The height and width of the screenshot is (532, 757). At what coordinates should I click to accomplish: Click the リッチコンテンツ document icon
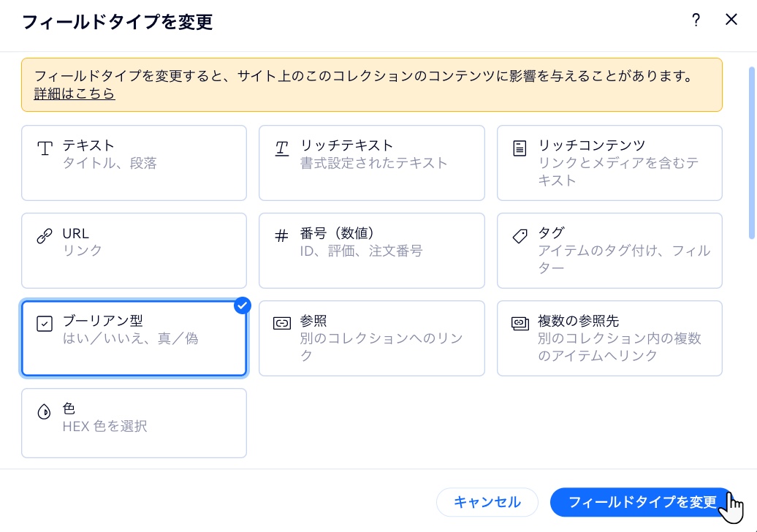pos(520,148)
